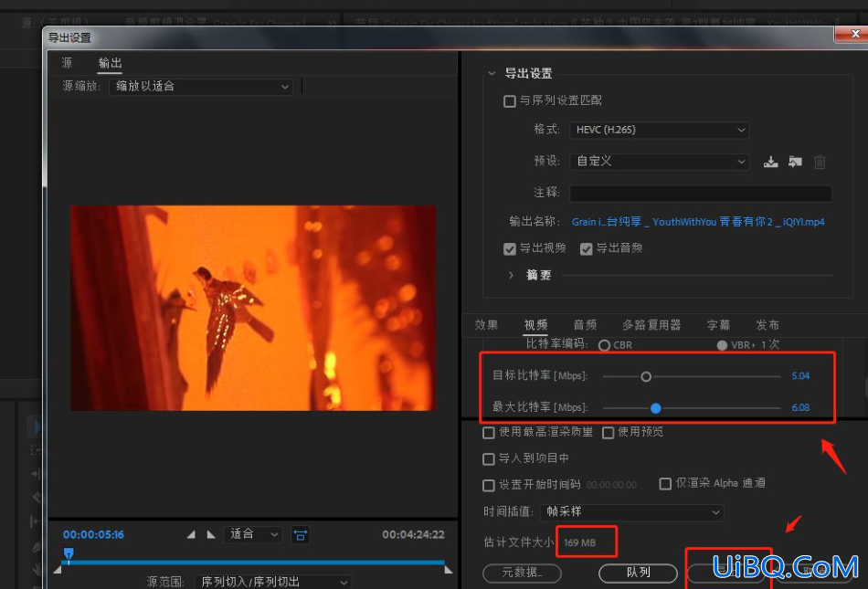Enable the use previews checkbox
This screenshot has width=868, height=589.
[x=608, y=433]
